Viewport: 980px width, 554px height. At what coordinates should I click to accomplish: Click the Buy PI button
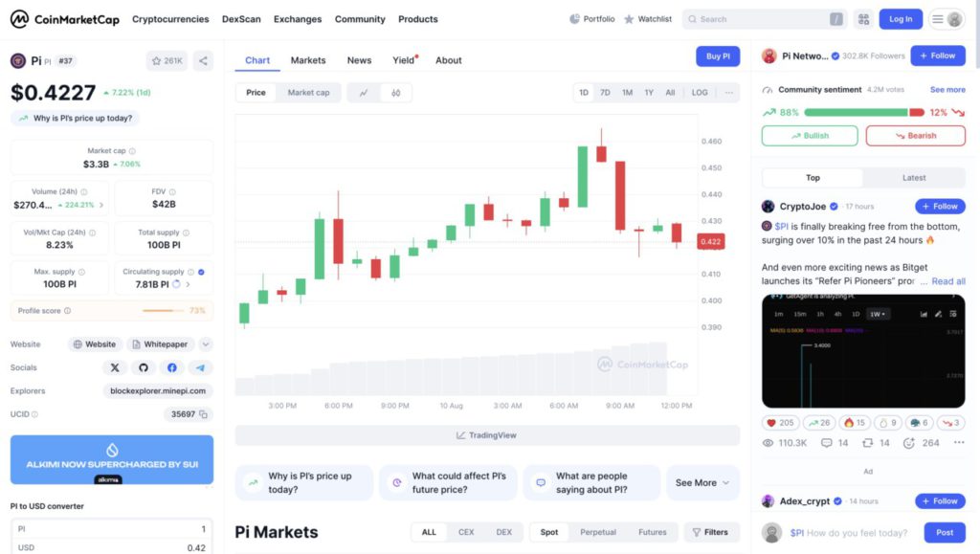(x=718, y=56)
